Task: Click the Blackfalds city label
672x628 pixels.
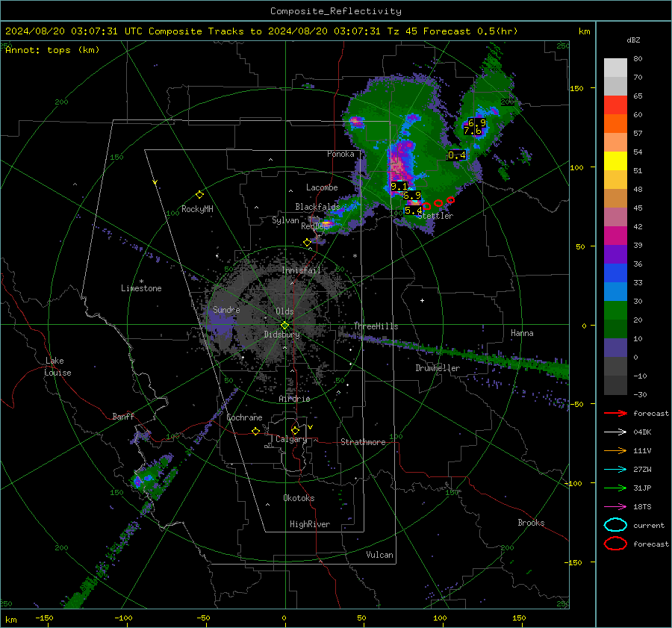Action: click(317, 207)
